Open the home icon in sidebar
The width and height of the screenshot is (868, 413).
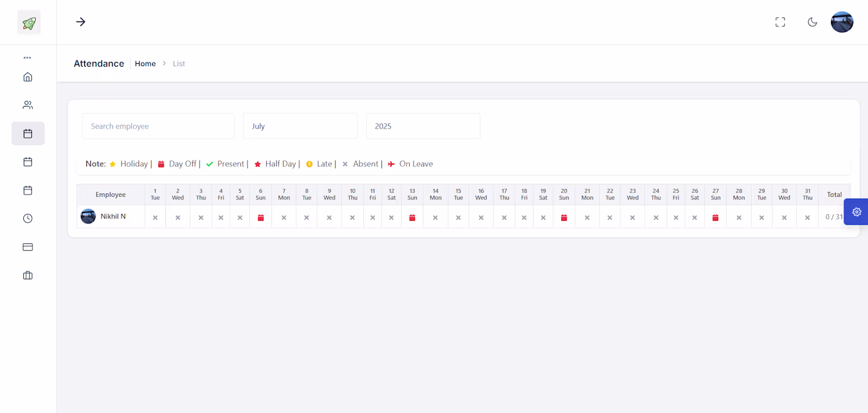pyautogui.click(x=28, y=76)
